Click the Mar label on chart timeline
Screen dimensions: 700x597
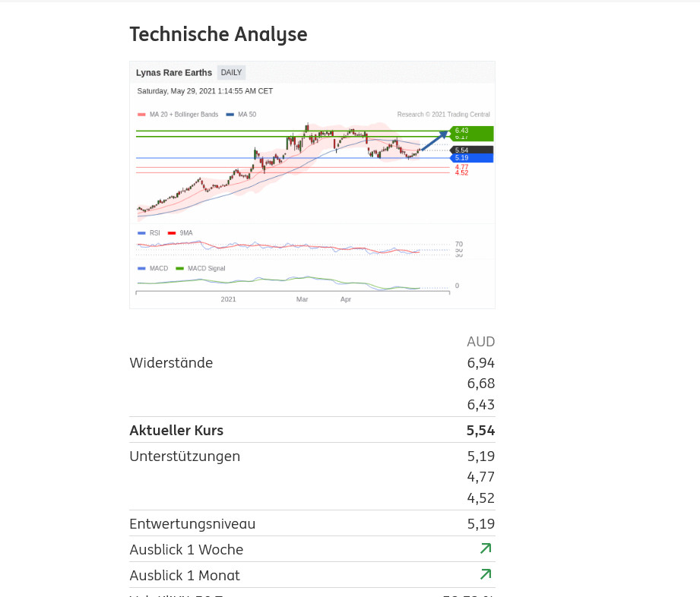302,299
